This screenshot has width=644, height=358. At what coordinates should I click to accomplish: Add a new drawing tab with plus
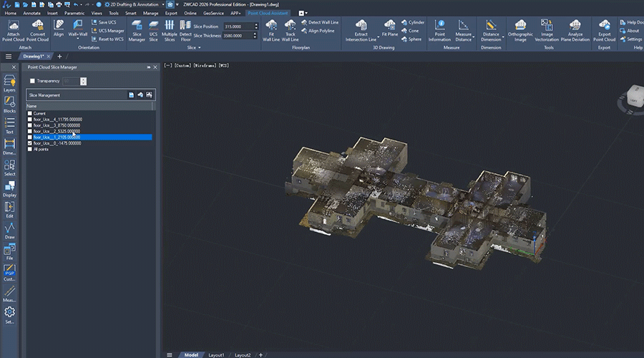[x=59, y=57]
